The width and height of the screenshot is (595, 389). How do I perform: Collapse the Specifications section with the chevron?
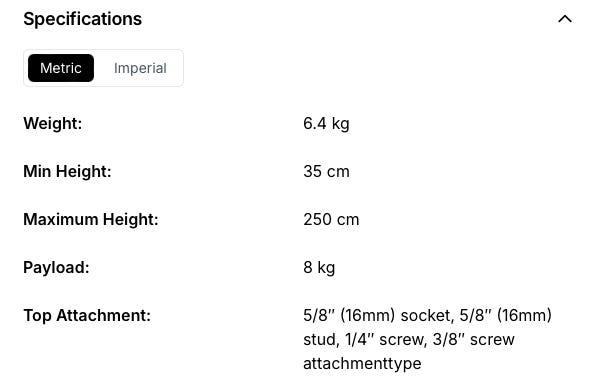point(565,19)
